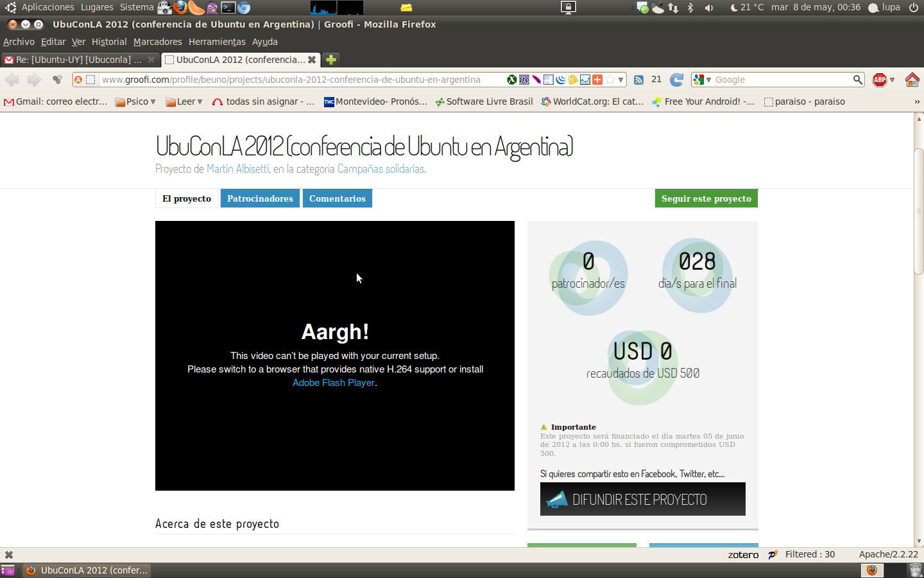
Task: Open the Adblock Plus dropdown arrow
Action: pos(892,80)
